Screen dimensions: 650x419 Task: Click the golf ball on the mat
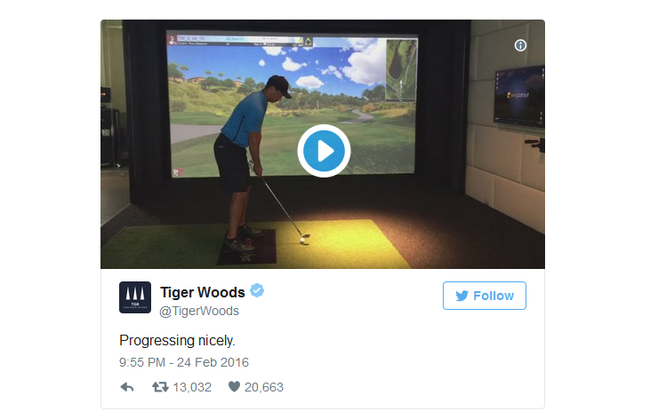pos(303,240)
